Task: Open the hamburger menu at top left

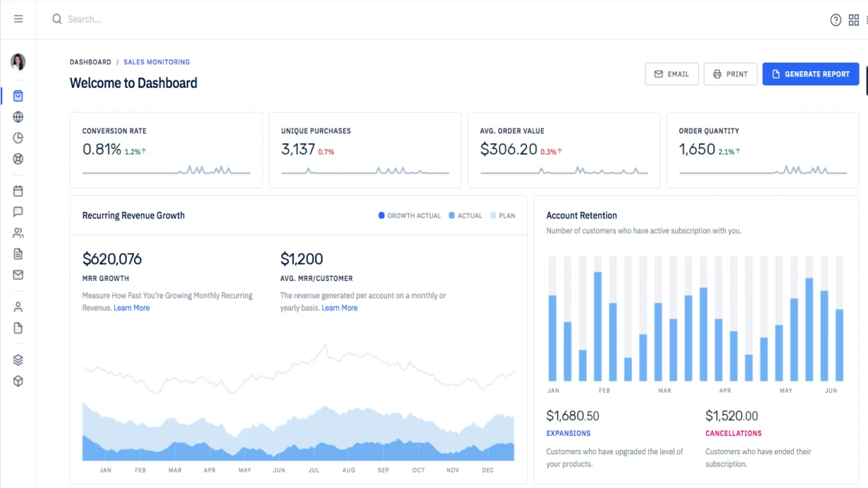Action: click(x=18, y=19)
